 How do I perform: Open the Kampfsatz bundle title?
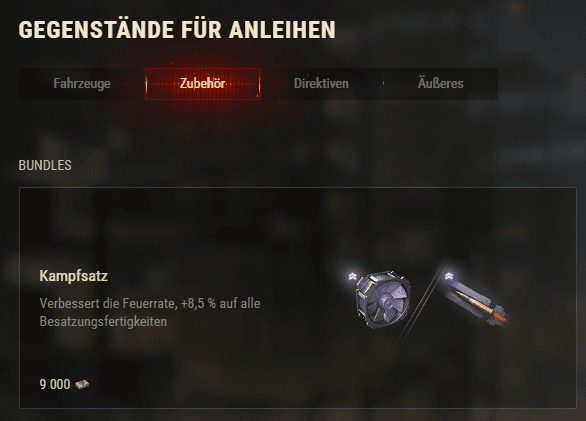(74, 276)
